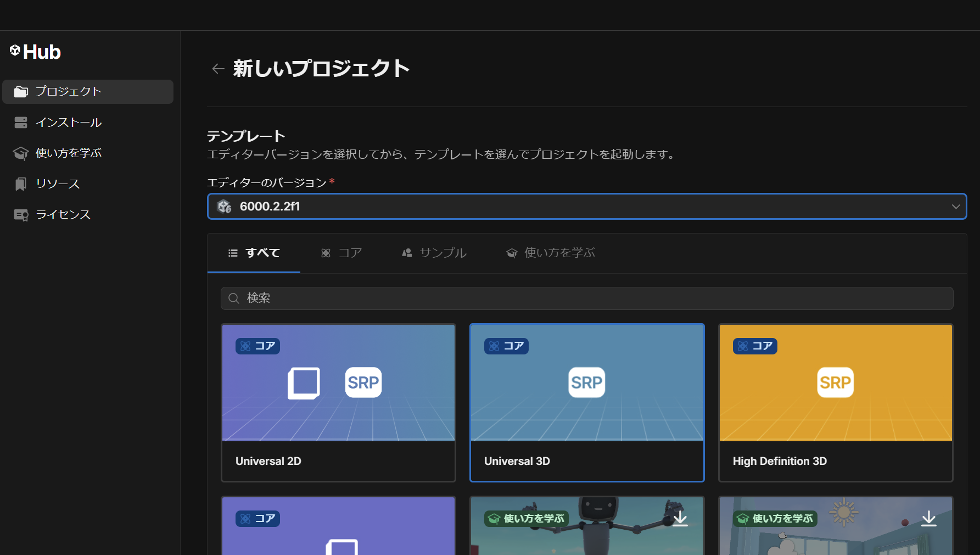Open リソース in the sidebar

(x=58, y=184)
